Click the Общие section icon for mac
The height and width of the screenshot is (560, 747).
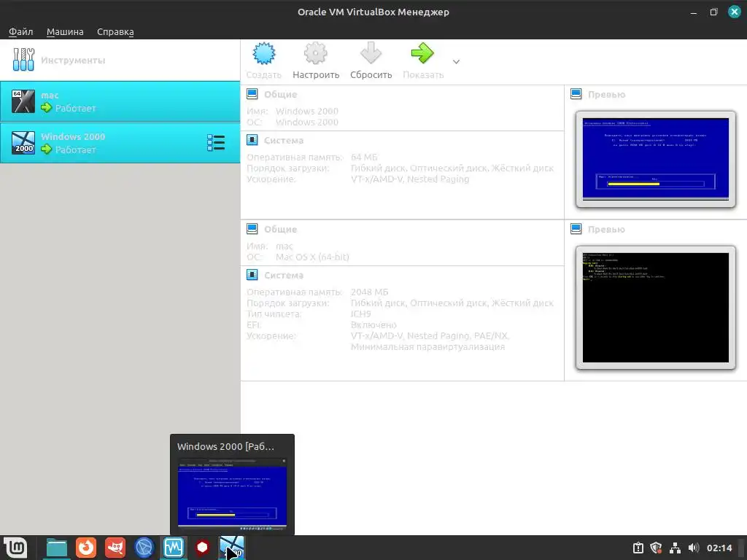point(252,228)
